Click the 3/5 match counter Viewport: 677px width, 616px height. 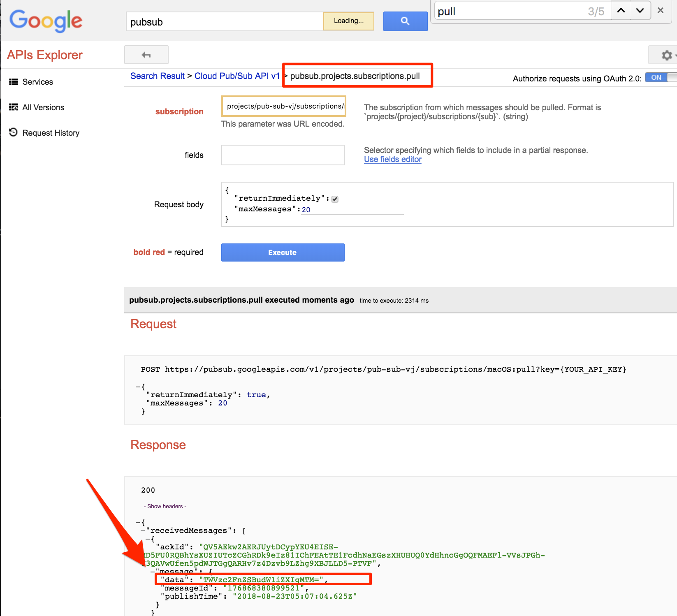tap(596, 12)
